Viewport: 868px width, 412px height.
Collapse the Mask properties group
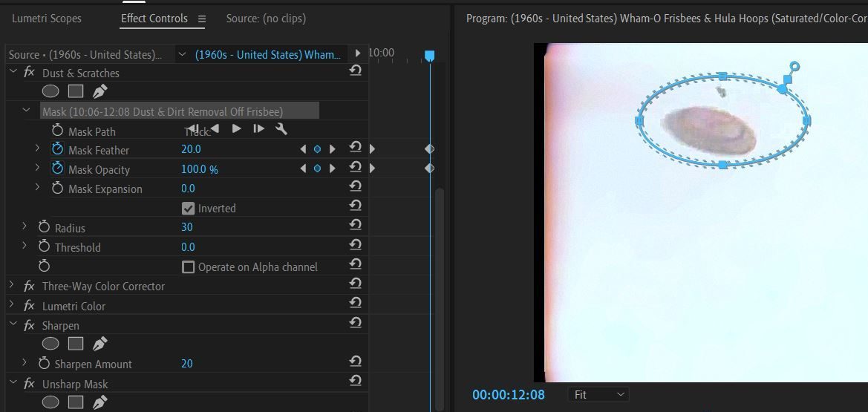(x=26, y=110)
